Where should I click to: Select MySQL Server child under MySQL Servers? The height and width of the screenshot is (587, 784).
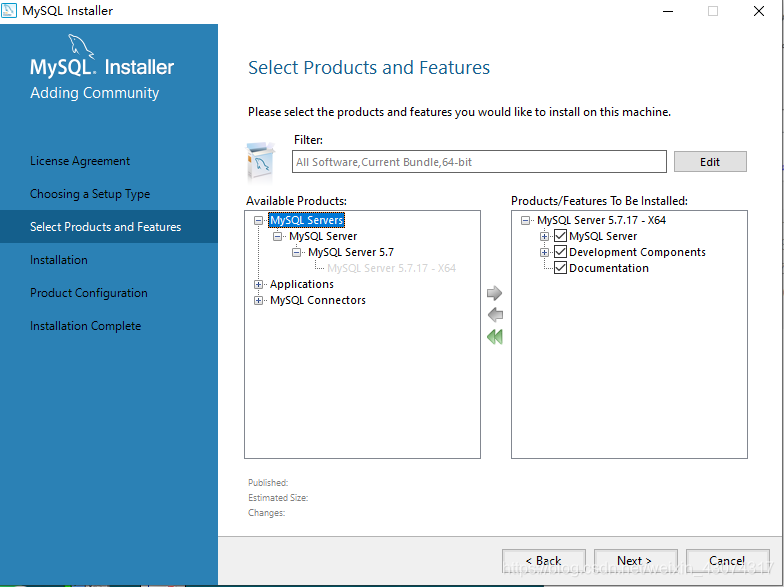pos(323,236)
